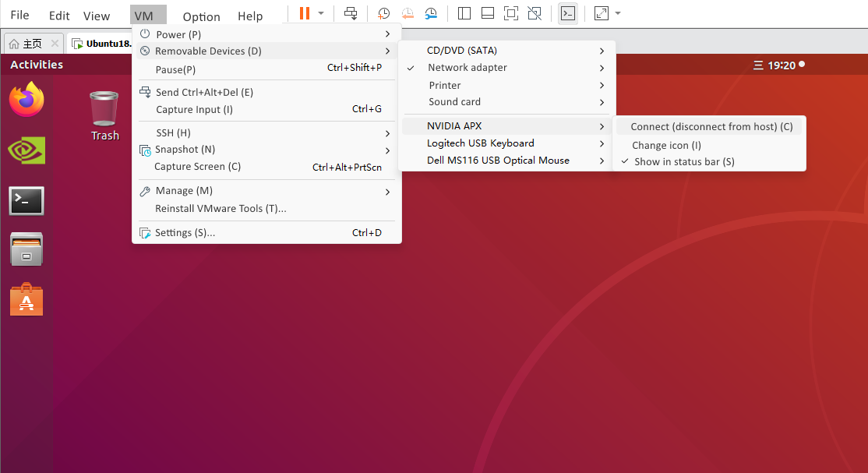
Task: Click the orange Pause VM toolbar button
Action: click(304, 14)
